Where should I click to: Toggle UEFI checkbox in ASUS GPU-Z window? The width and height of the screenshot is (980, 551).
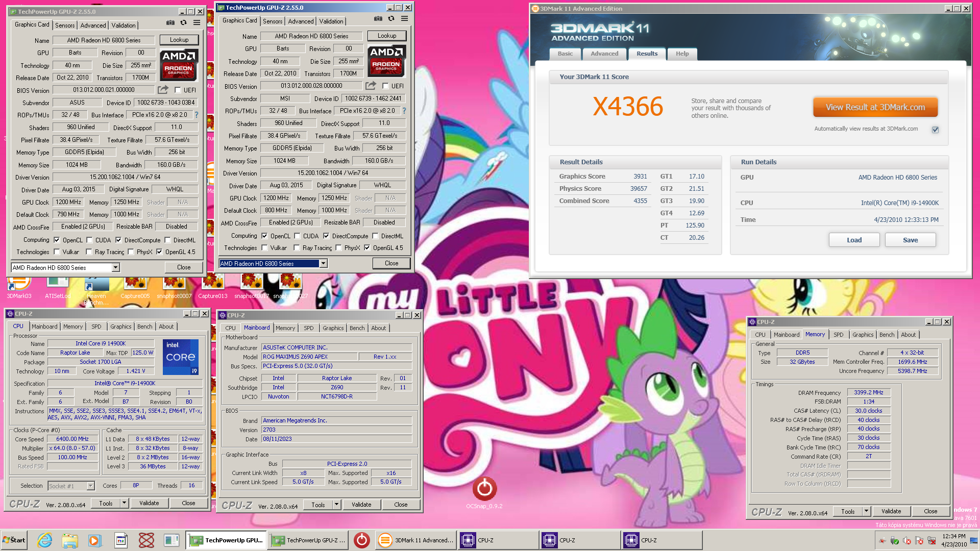tap(178, 90)
